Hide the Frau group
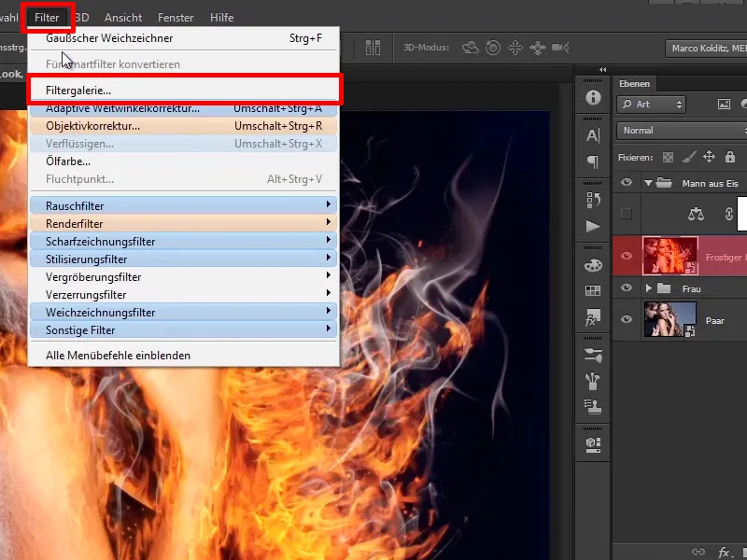The width and height of the screenshot is (747, 560). coord(627,288)
